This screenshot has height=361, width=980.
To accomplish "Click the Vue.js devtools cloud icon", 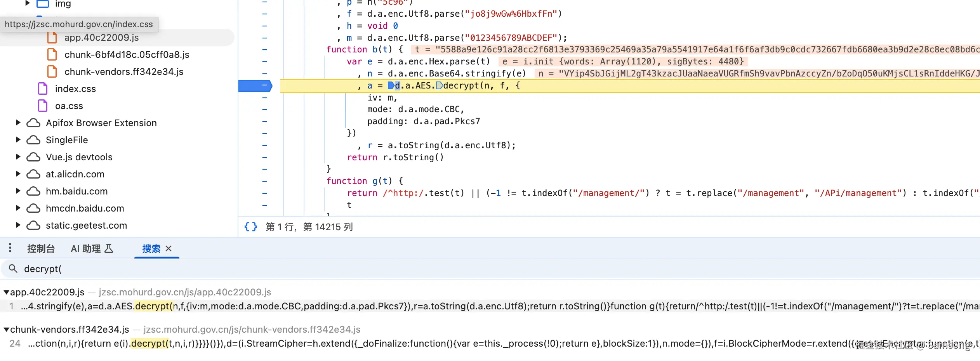I will pyautogui.click(x=33, y=157).
